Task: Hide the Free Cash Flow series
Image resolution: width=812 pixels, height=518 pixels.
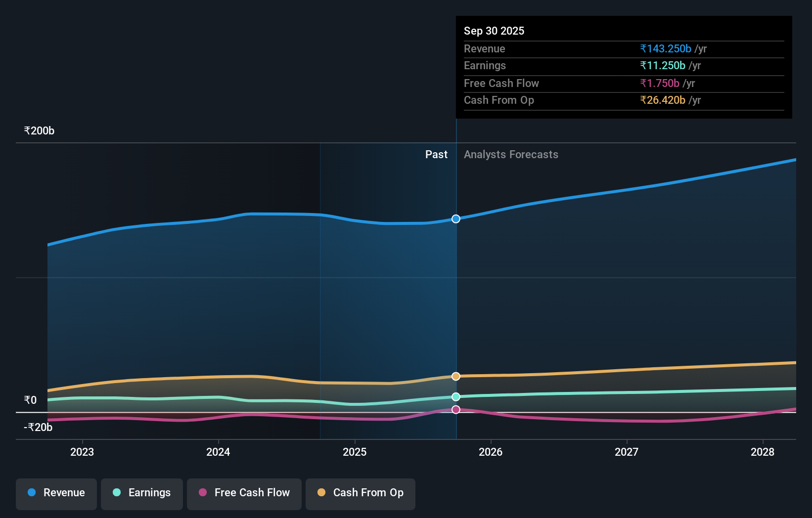Action: tap(244, 493)
